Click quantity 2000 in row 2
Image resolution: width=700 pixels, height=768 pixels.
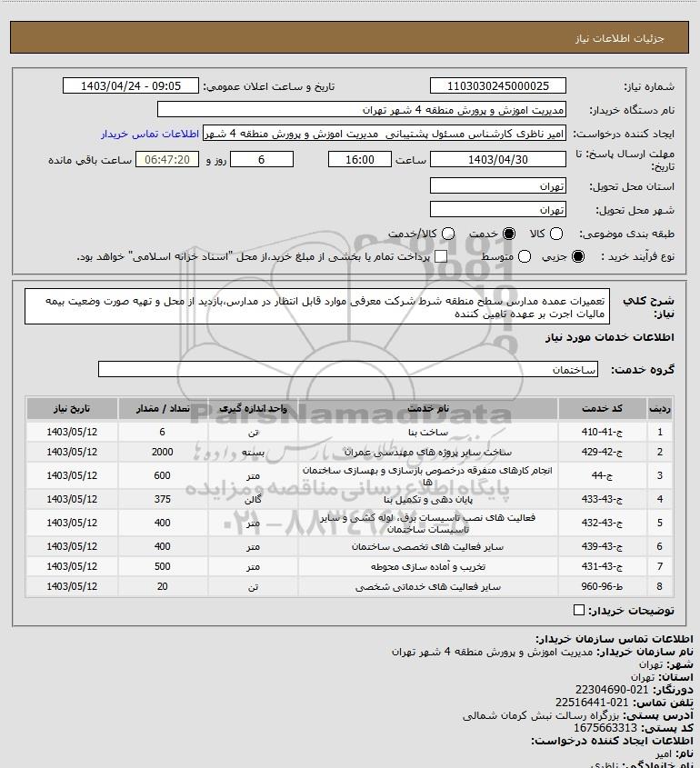pyautogui.click(x=162, y=452)
